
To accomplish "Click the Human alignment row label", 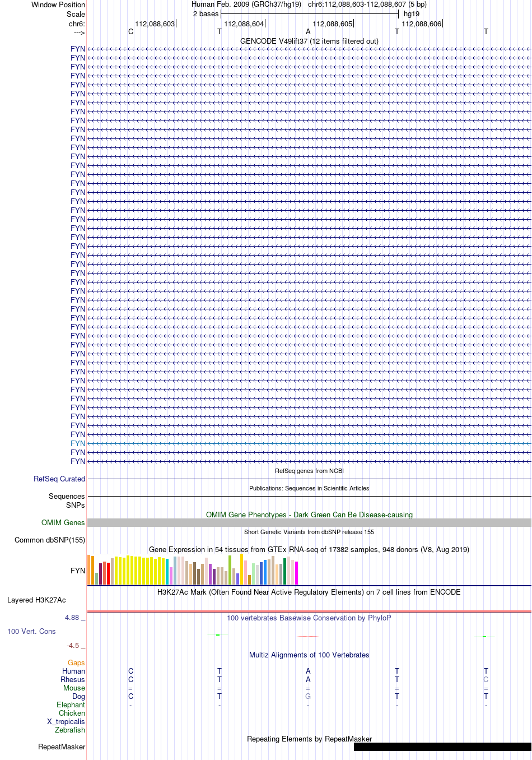I will click(74, 671).
